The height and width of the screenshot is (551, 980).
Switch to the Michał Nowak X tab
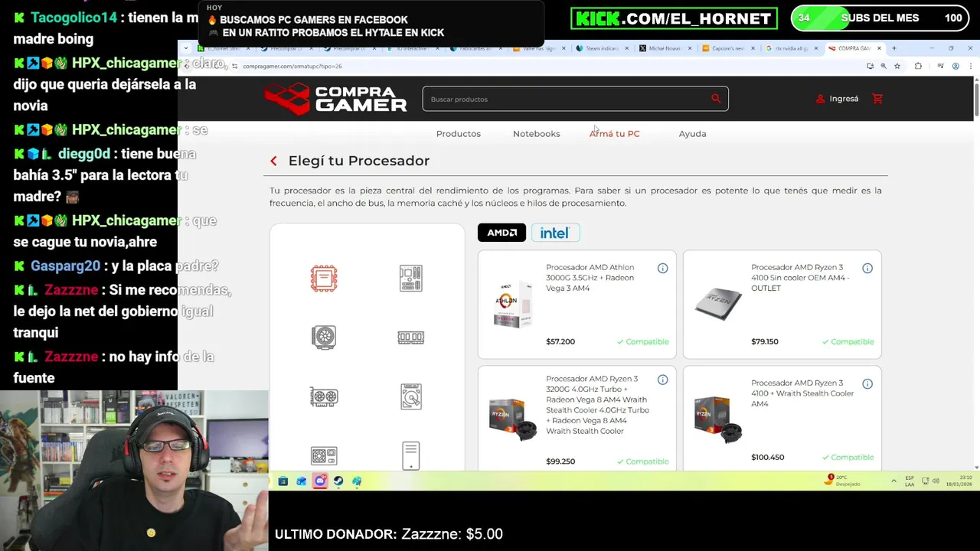tap(665, 48)
